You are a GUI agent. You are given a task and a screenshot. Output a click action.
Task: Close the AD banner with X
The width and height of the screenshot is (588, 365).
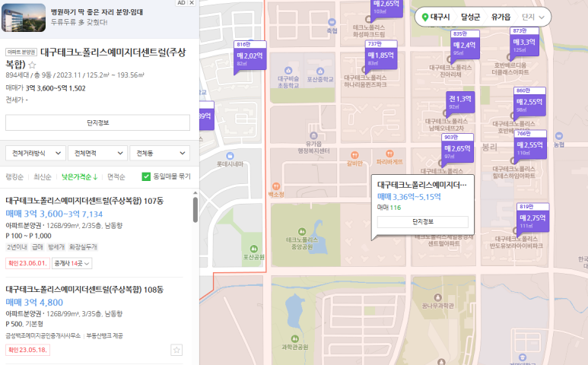(192, 2)
